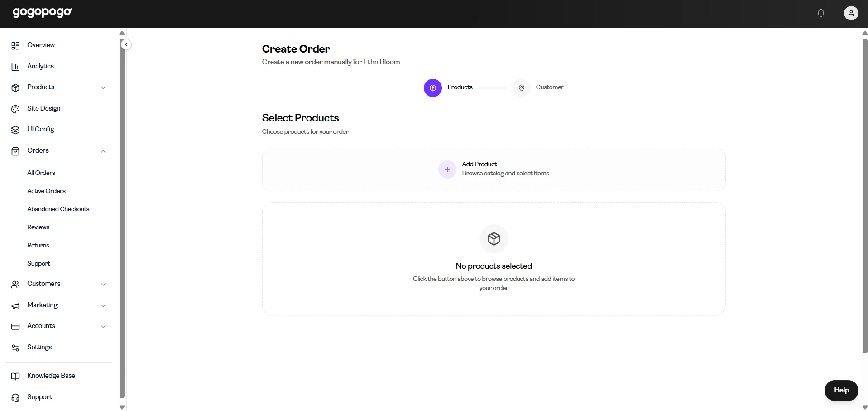This screenshot has width=868, height=411.
Task: Click sidebar scrollbar down arrow
Action: [x=122, y=407]
